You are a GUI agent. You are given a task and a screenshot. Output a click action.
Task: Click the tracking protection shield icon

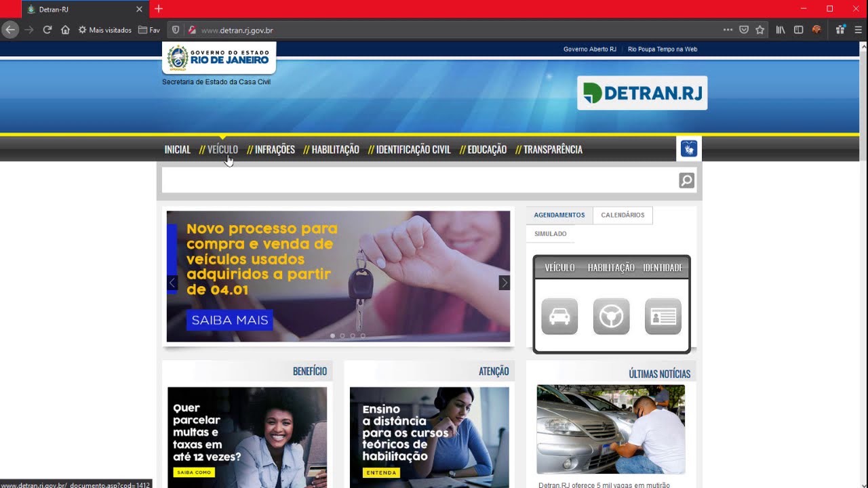[x=176, y=30]
